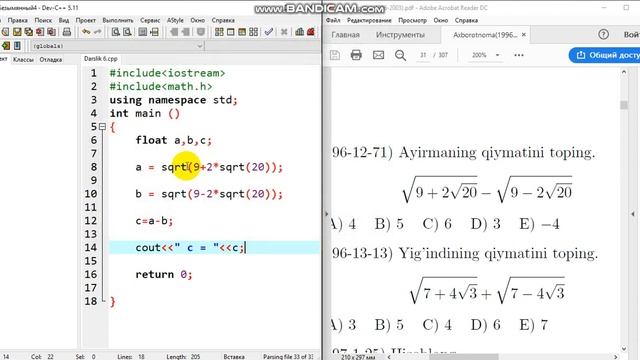
Task: Click the Войти sign-in link in Acrobat
Action: click(631, 35)
